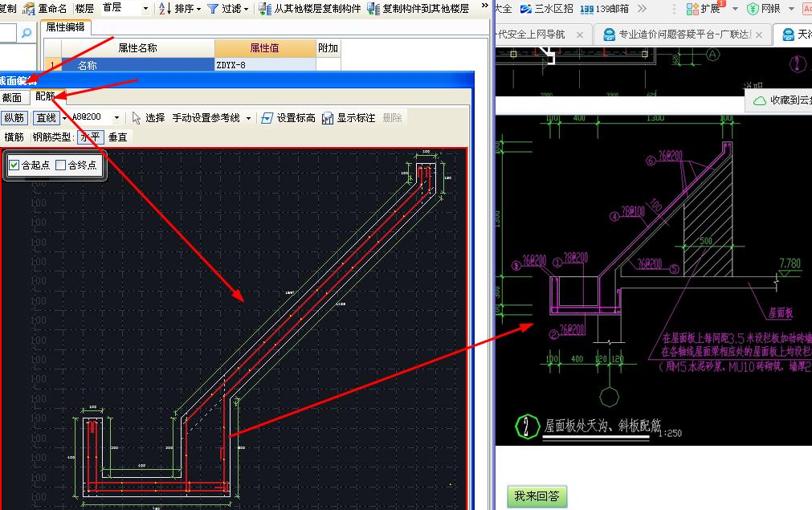Select the 名称 attribute row

click(138, 65)
